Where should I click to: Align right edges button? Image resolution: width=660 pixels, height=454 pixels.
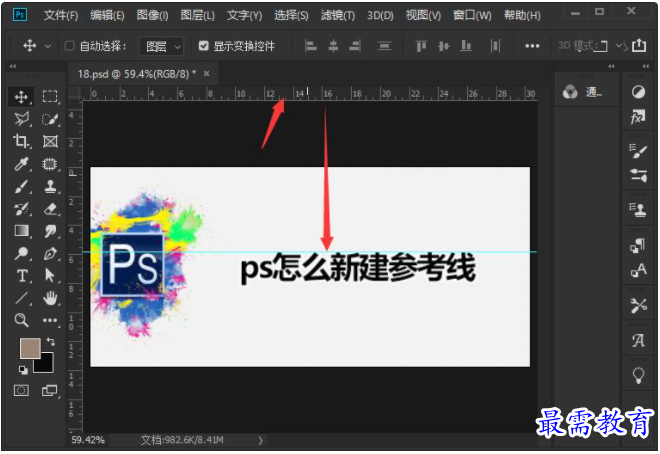tap(355, 45)
